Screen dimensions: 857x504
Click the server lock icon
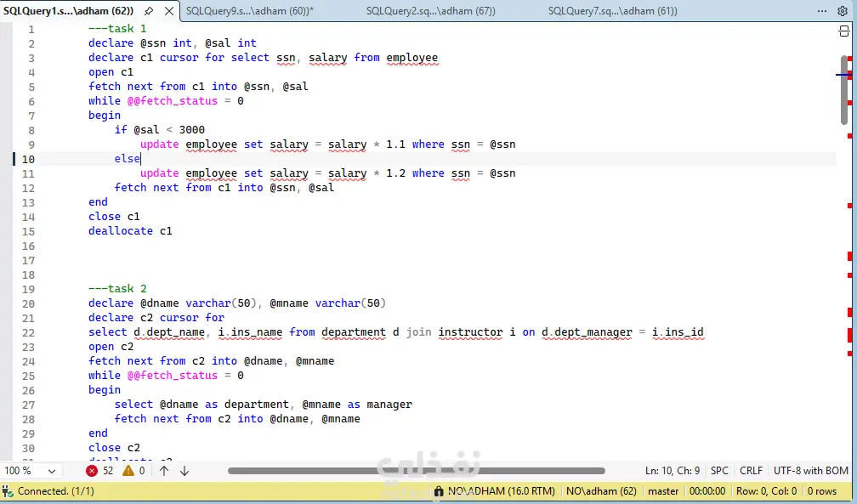tap(439, 491)
